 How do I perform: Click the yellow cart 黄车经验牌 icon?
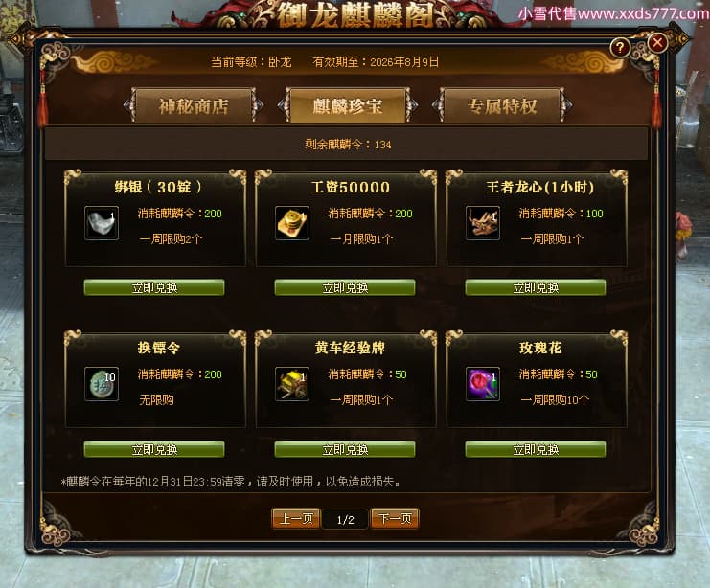click(x=292, y=384)
